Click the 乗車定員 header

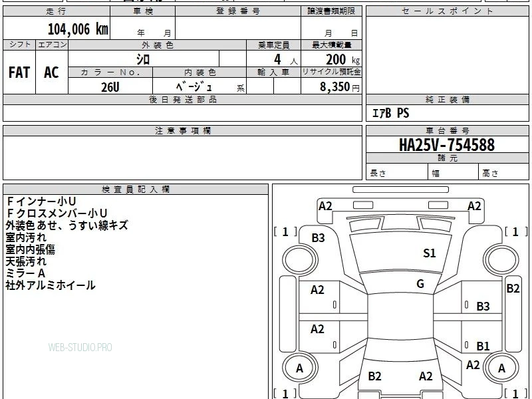tap(273, 45)
